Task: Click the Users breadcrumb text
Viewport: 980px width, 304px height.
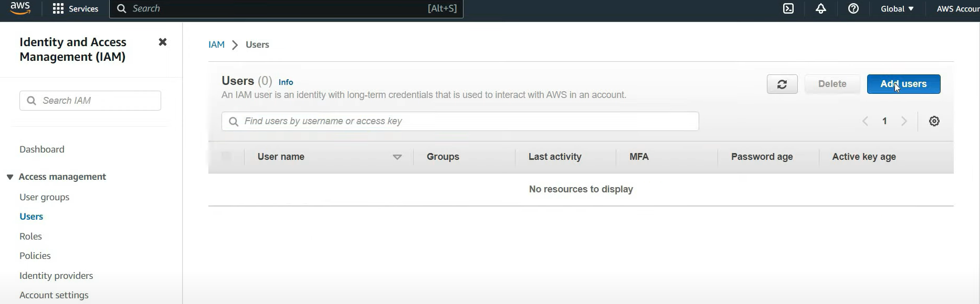Action: pos(257,45)
